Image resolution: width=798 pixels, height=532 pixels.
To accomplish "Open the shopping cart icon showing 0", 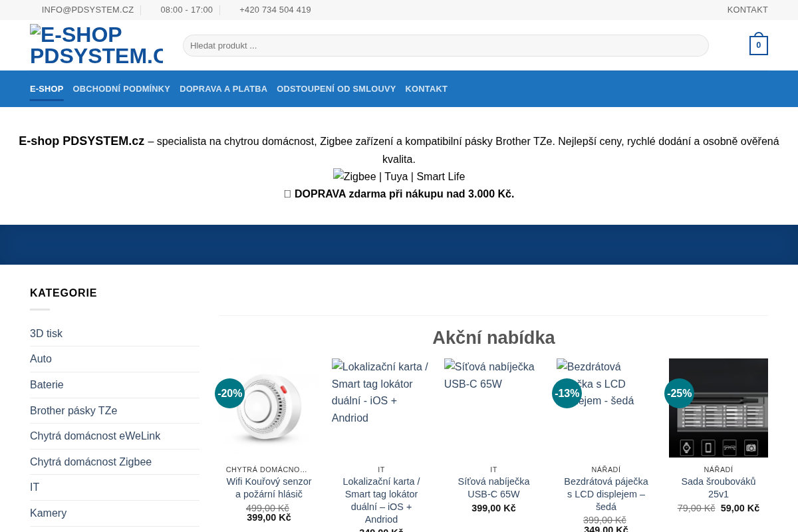I will (758, 45).
